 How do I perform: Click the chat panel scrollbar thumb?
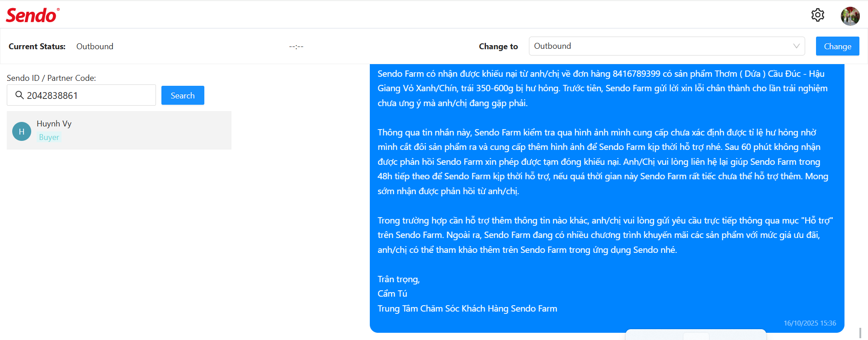pos(860,333)
